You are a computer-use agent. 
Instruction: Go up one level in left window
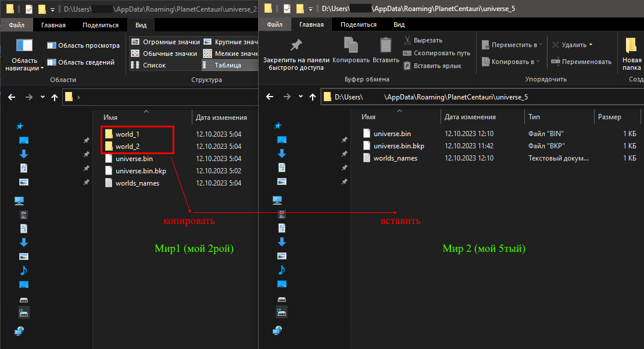coord(55,97)
